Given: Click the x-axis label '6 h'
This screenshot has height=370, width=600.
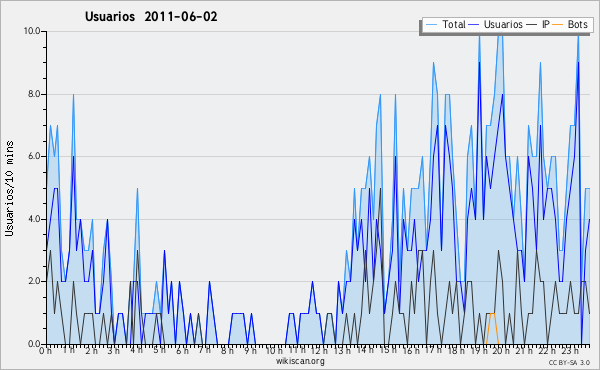Looking at the screenshot, I should pyautogui.click(x=182, y=351).
